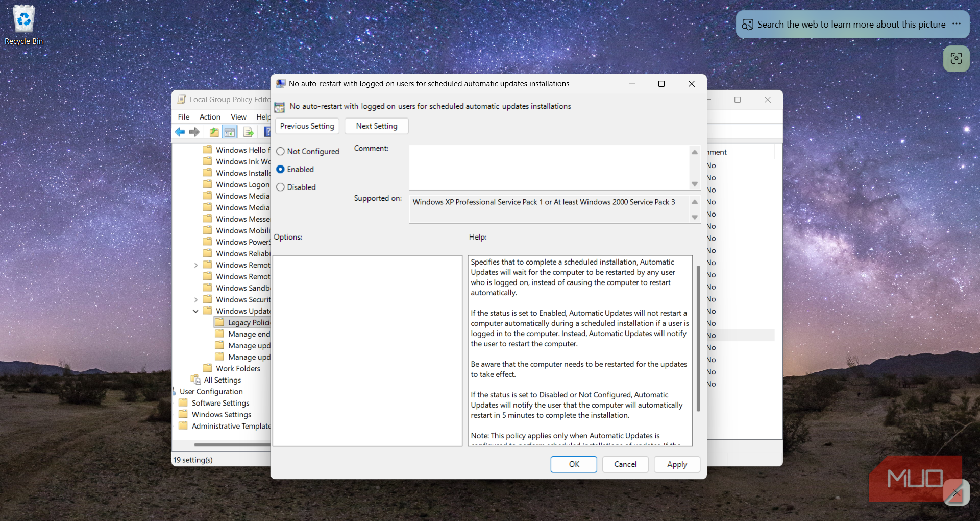This screenshot has height=521, width=980.
Task: Click the visual search lens icon in the top right
Action: tap(956, 58)
